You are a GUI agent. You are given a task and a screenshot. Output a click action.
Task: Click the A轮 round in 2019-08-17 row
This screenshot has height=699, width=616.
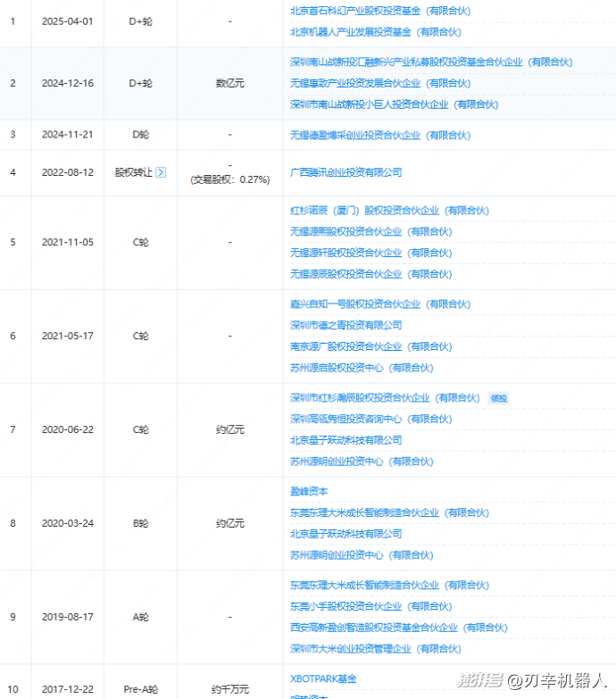point(140,617)
